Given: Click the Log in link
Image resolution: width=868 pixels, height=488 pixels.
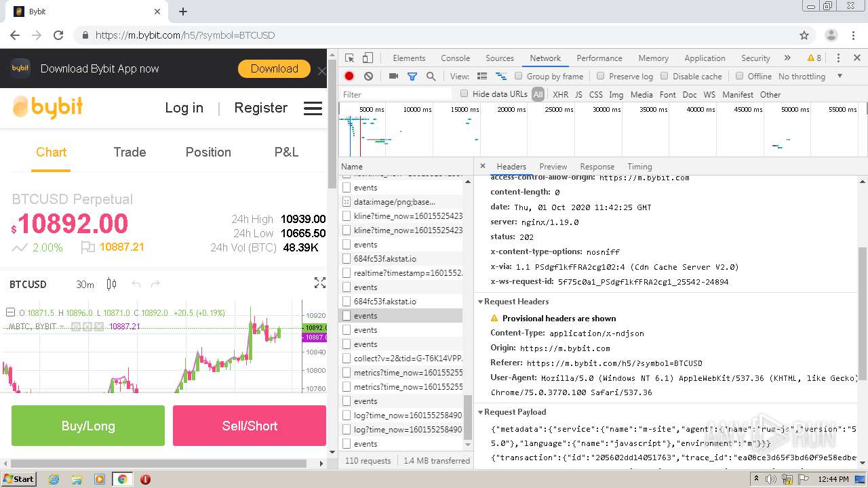Looking at the screenshot, I should point(184,108).
